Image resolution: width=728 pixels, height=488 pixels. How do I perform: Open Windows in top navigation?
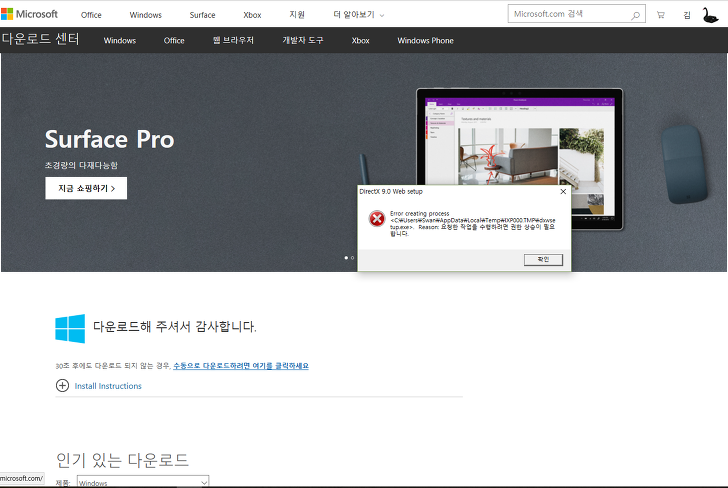(145, 15)
